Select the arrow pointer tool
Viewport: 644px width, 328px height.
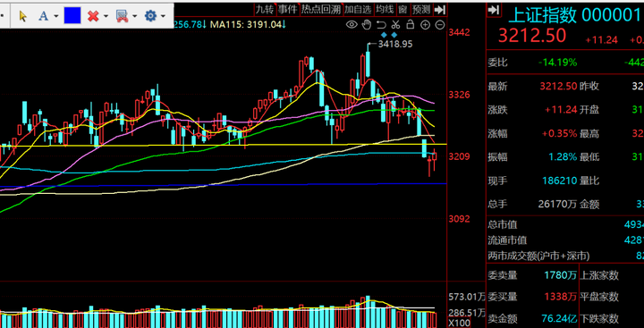click(x=23, y=16)
